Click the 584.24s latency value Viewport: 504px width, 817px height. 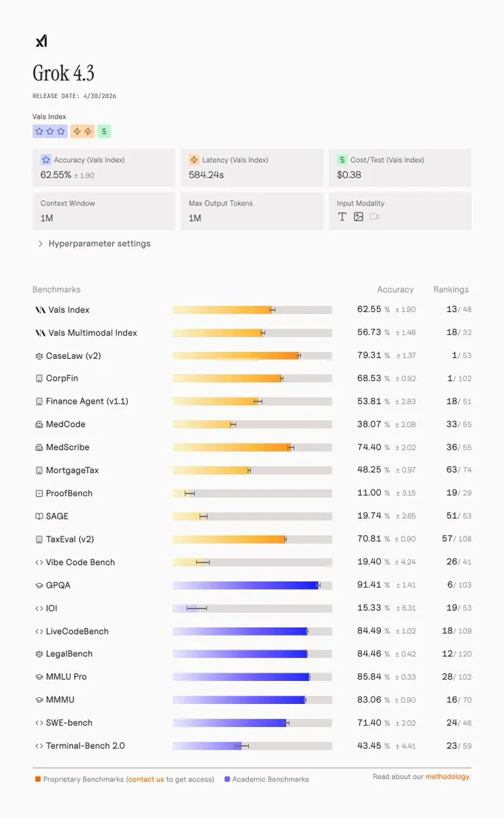[206, 175]
